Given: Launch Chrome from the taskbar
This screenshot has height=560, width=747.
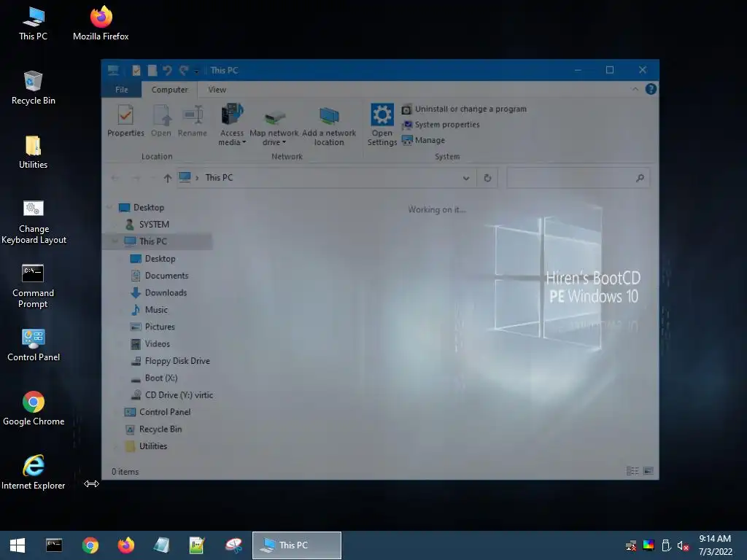Looking at the screenshot, I should 90,545.
